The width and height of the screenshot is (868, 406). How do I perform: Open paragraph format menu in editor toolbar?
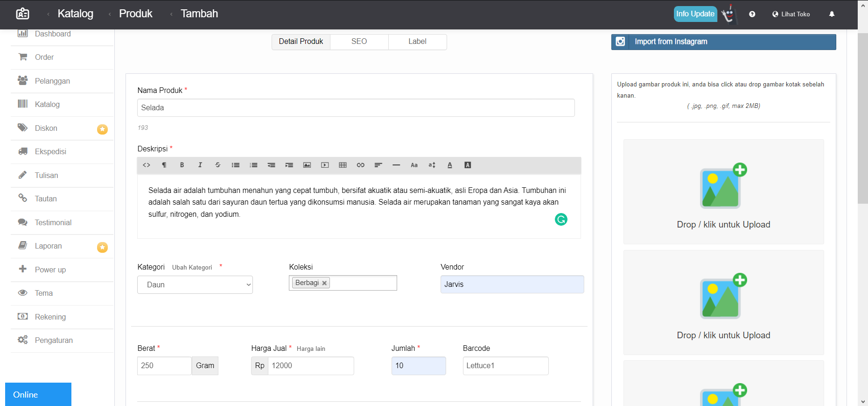(x=164, y=165)
